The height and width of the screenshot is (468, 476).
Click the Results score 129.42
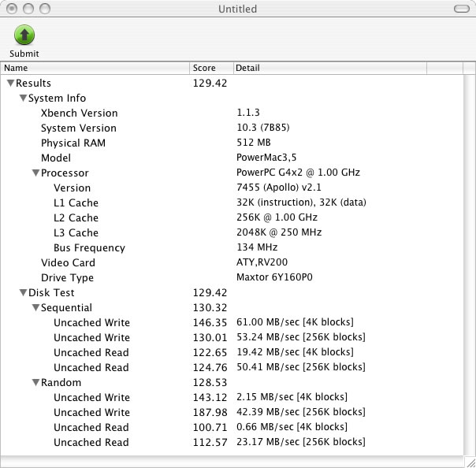pos(210,84)
